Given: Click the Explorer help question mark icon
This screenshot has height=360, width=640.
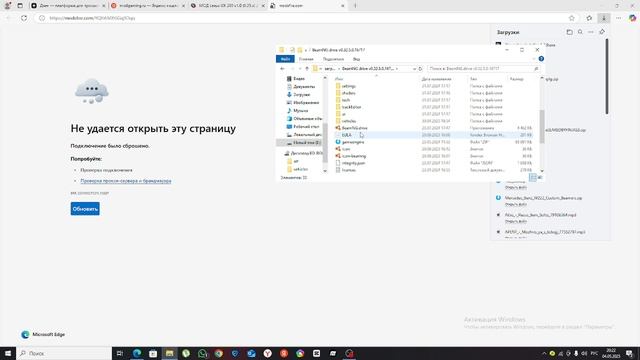Looking at the screenshot, I should click(x=541, y=59).
